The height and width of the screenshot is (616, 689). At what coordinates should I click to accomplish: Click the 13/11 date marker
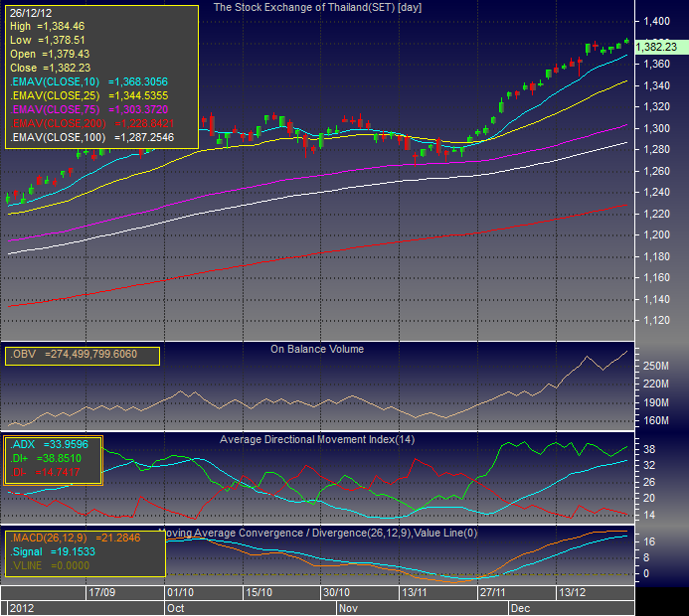point(415,593)
